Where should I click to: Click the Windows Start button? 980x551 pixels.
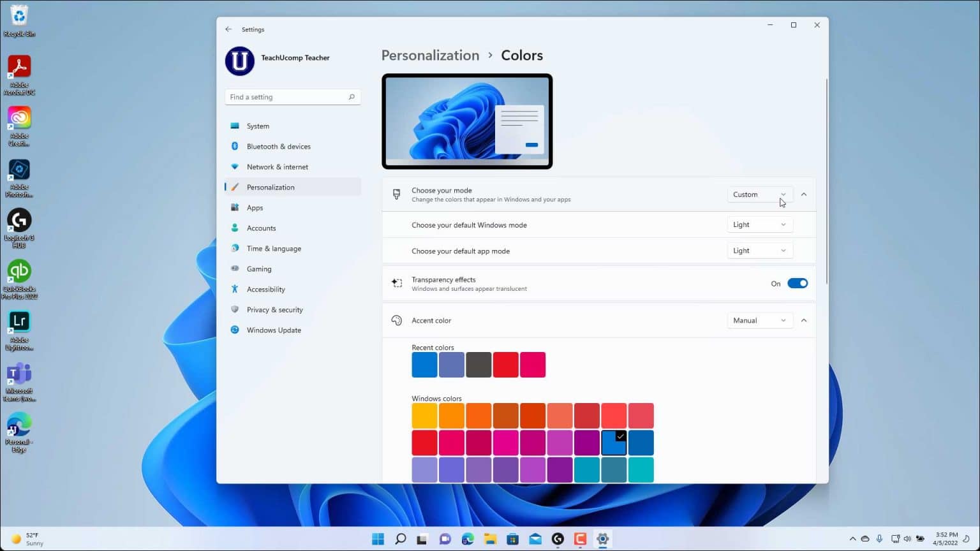tap(378, 539)
